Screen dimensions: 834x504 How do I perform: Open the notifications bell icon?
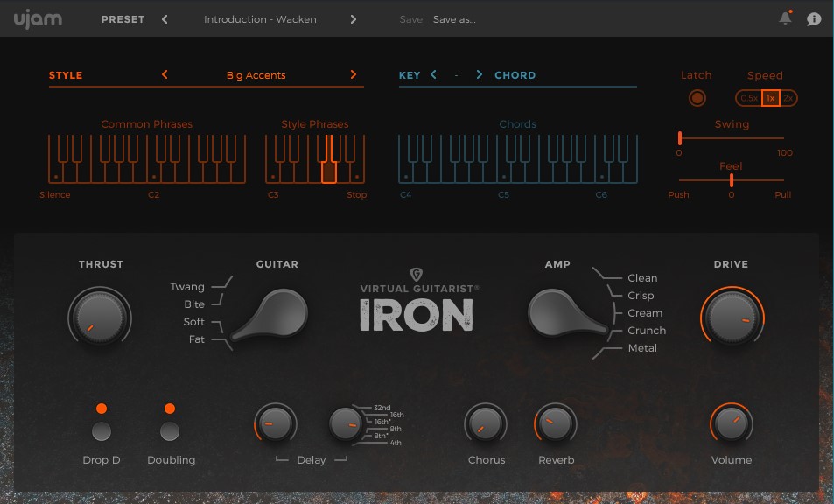click(786, 19)
